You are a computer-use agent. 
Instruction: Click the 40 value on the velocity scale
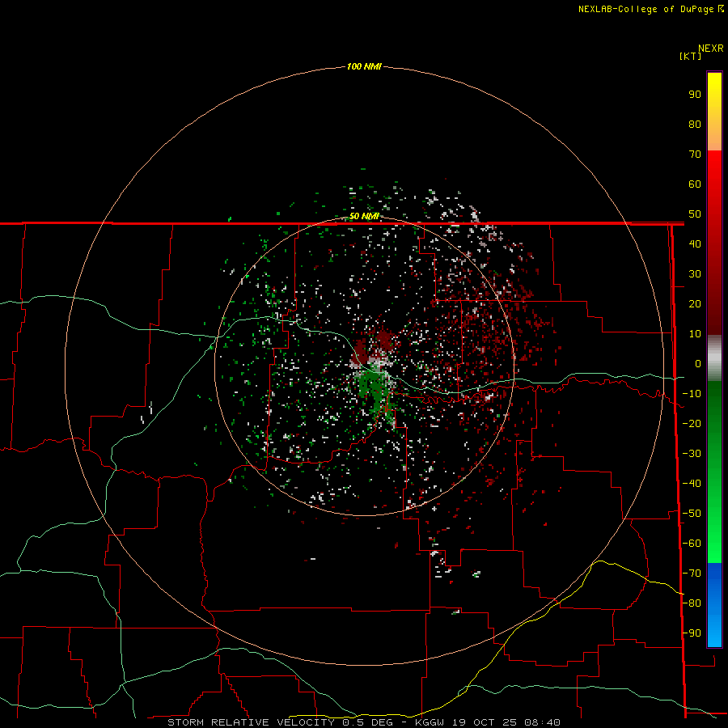695,244
